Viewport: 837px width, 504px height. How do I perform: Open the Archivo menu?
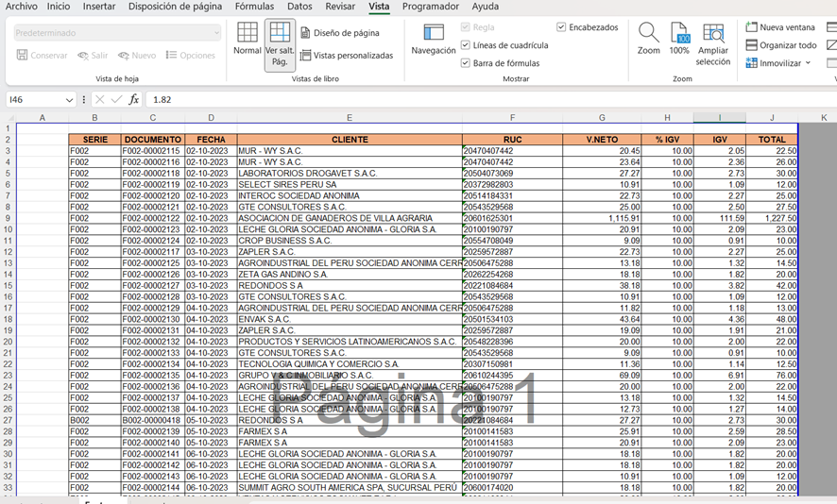22,7
